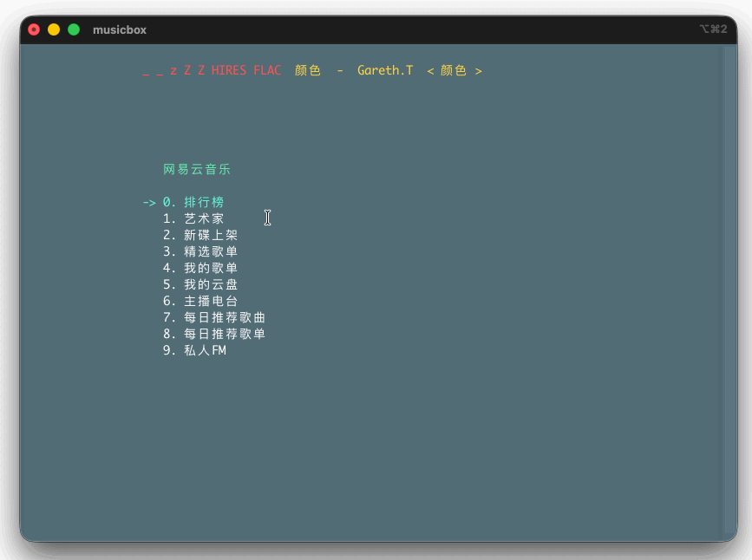The width and height of the screenshot is (752, 560).
Task: Click the terminal vertical scrollbar
Action: [731, 290]
